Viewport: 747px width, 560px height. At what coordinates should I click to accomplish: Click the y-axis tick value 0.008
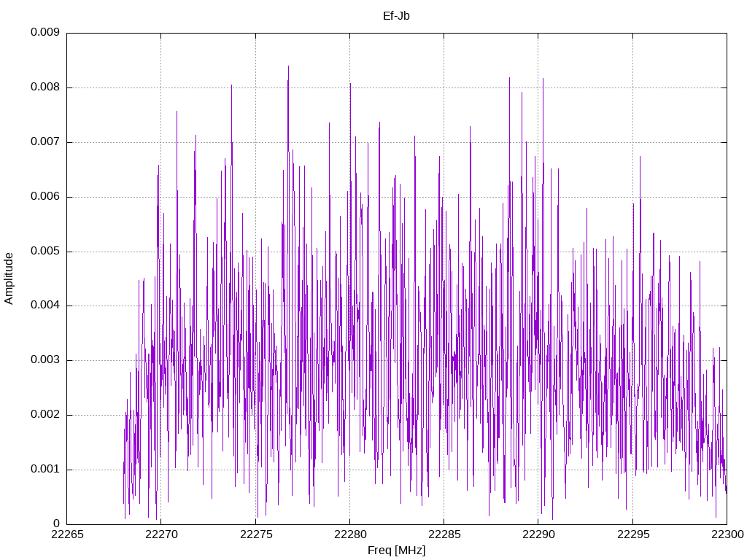point(45,87)
